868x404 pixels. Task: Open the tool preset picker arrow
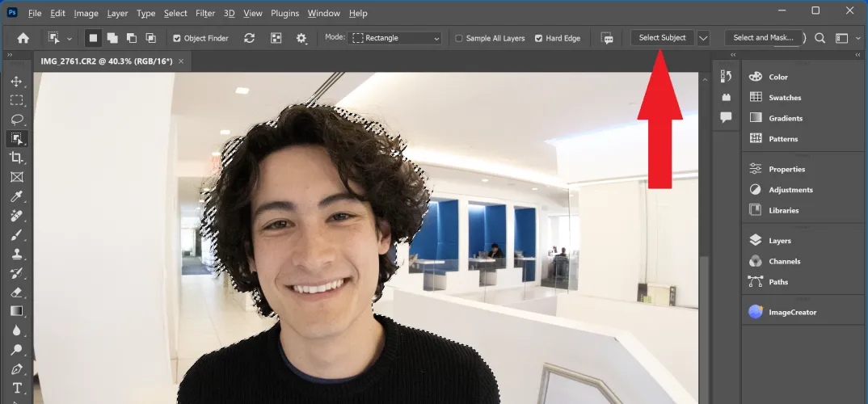pyautogui.click(x=70, y=38)
